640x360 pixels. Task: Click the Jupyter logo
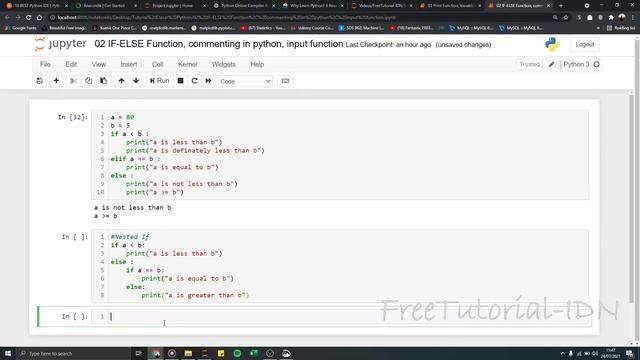[60, 44]
